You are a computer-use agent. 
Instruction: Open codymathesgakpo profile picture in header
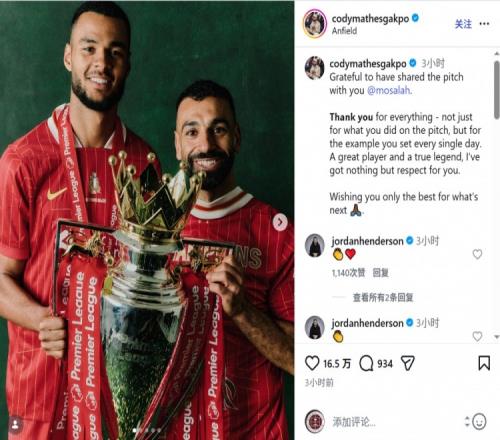[315, 24]
